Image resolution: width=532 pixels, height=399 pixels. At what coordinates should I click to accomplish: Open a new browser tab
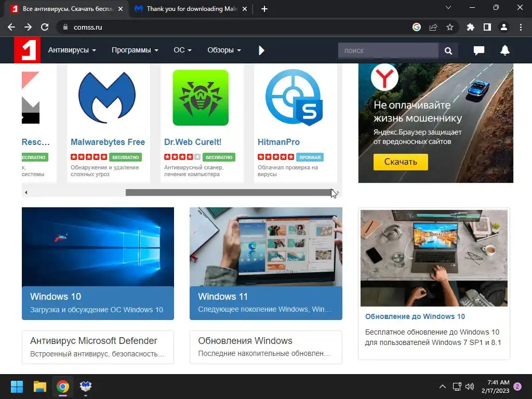pos(264,9)
